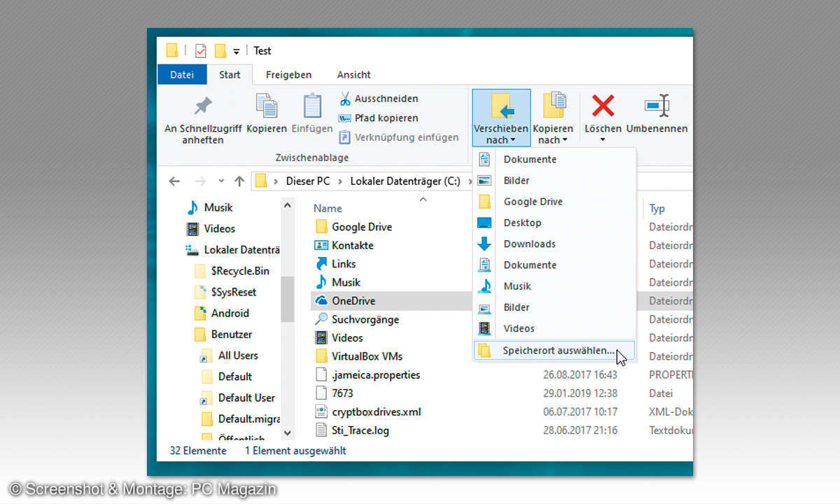Image resolution: width=840 pixels, height=504 pixels.
Task: Select Videos in the file list
Action: (x=339, y=337)
